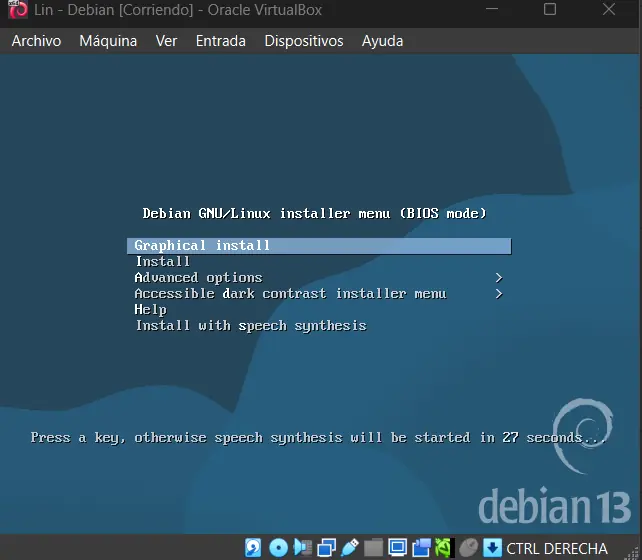Screen dimensions: 642x560
Task: Click the network adapters status icon
Action: click(x=326, y=548)
